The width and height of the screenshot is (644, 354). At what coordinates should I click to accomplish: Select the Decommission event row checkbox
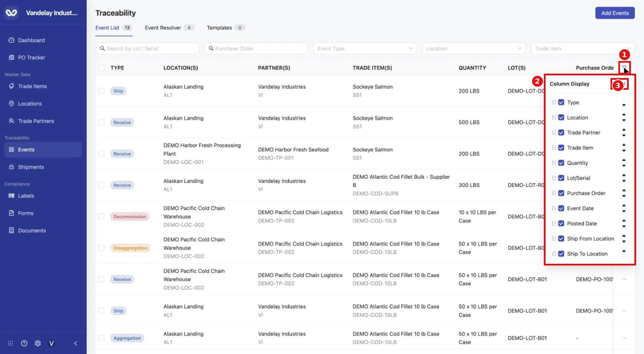click(101, 216)
